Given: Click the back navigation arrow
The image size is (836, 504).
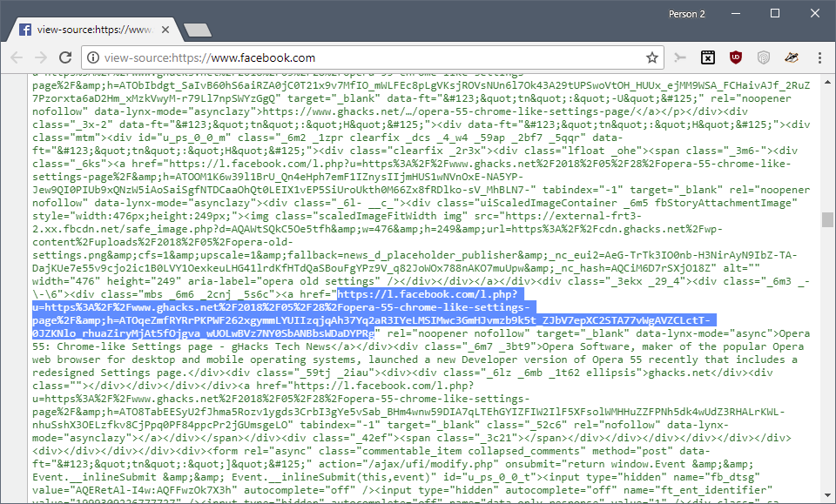Looking at the screenshot, I should [17, 57].
